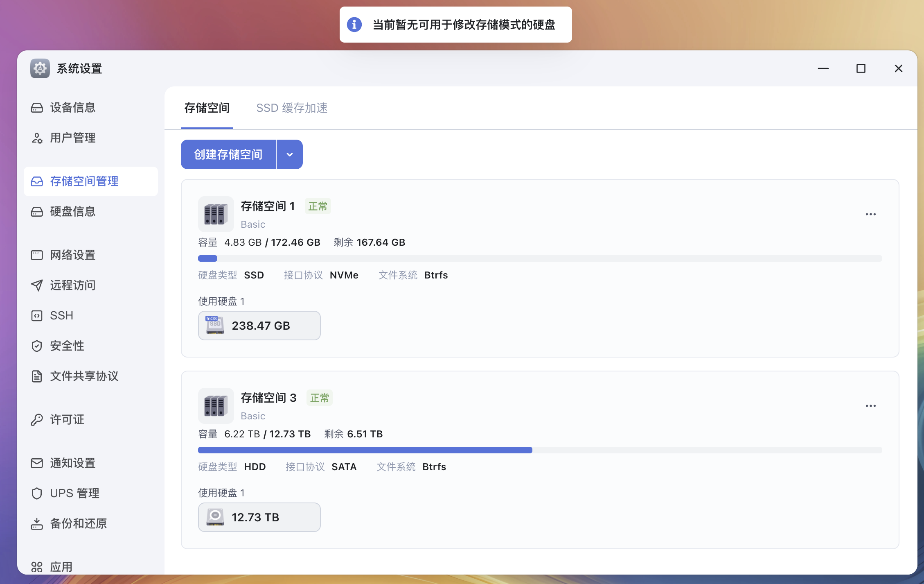Open Notification Settings
924x584 pixels.
pos(72,463)
